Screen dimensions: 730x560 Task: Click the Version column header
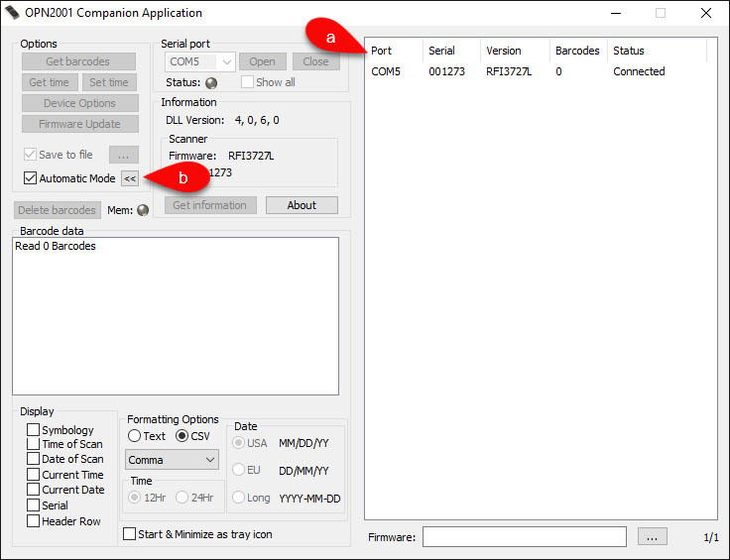coord(515,51)
